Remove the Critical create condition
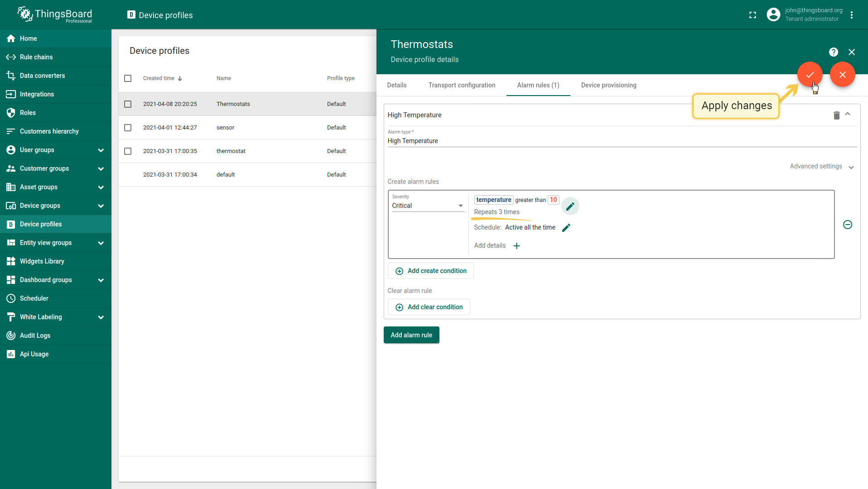 point(847,225)
